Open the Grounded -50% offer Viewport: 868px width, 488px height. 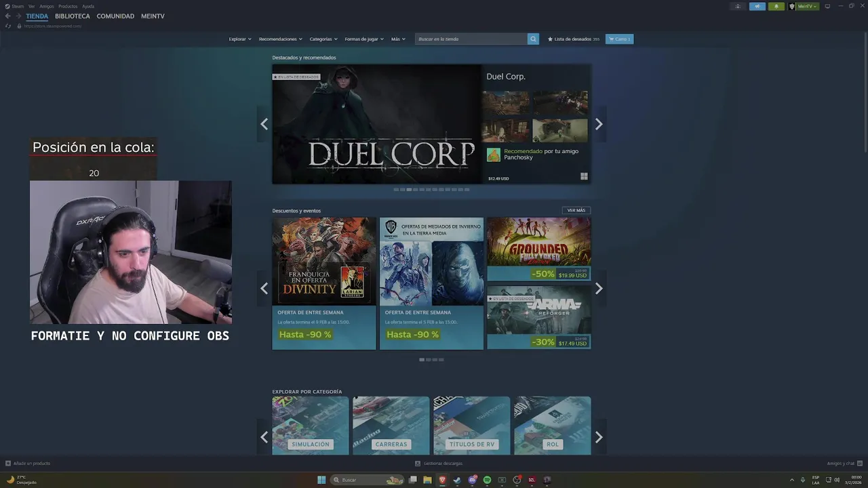pyautogui.click(x=538, y=249)
